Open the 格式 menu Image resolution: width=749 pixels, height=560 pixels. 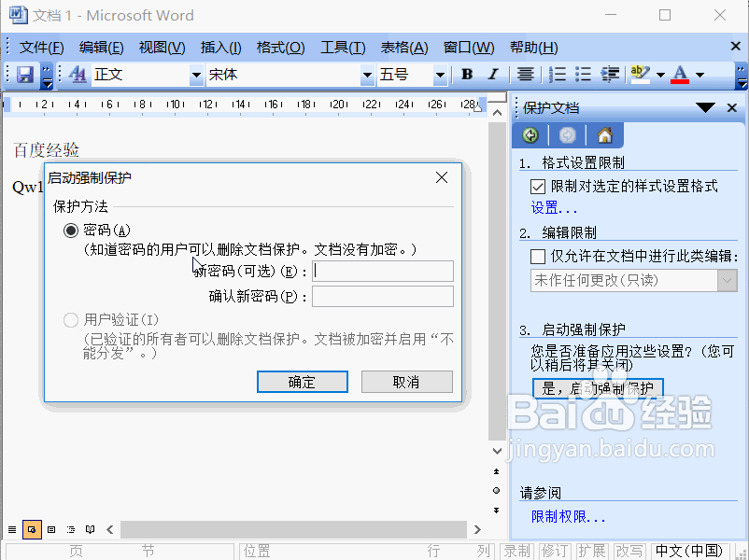tap(281, 47)
